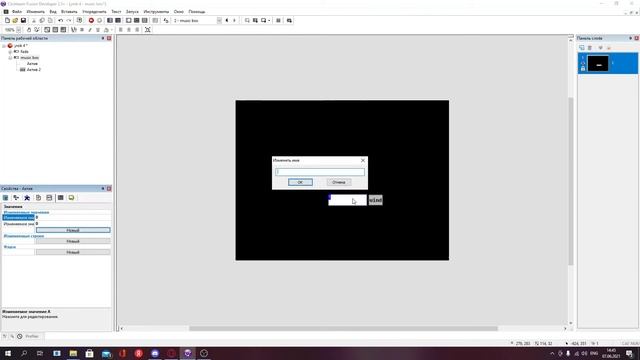Create a new application via New toolbar icon
This screenshot has height=360, width=640.
(x=7, y=20)
